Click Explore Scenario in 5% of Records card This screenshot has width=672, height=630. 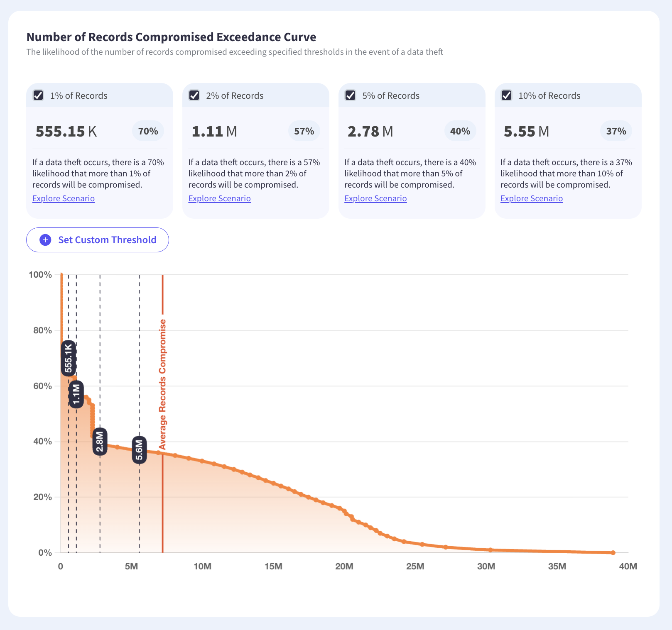click(x=376, y=198)
